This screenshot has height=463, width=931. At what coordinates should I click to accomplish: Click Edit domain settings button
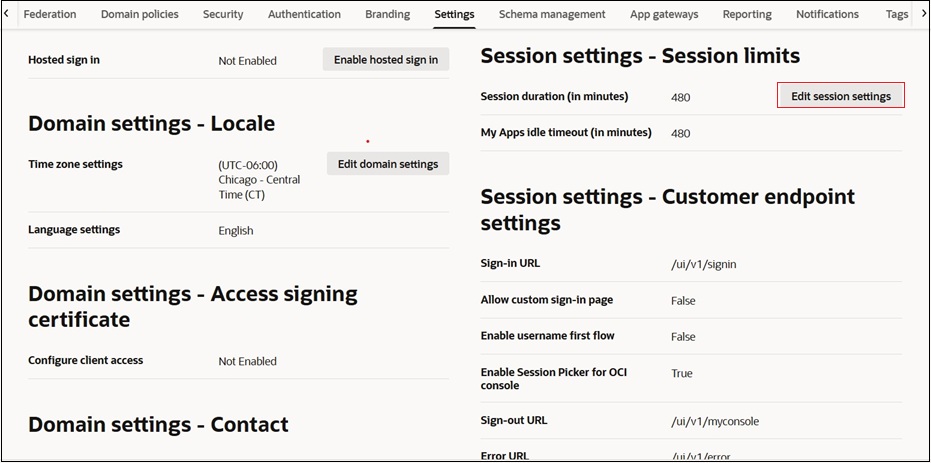pyautogui.click(x=388, y=164)
